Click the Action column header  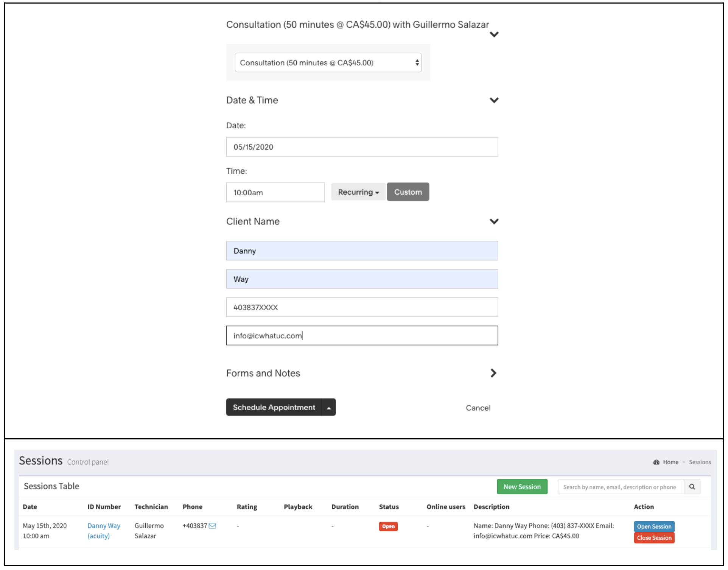click(644, 507)
